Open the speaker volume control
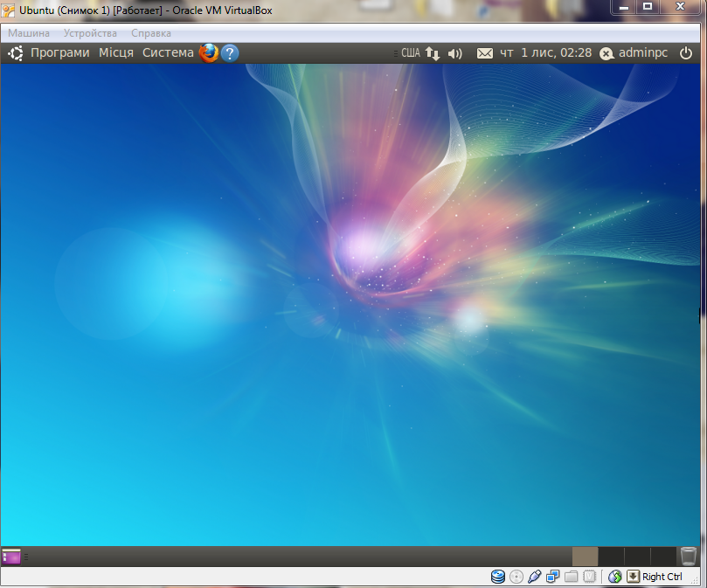 [455, 53]
